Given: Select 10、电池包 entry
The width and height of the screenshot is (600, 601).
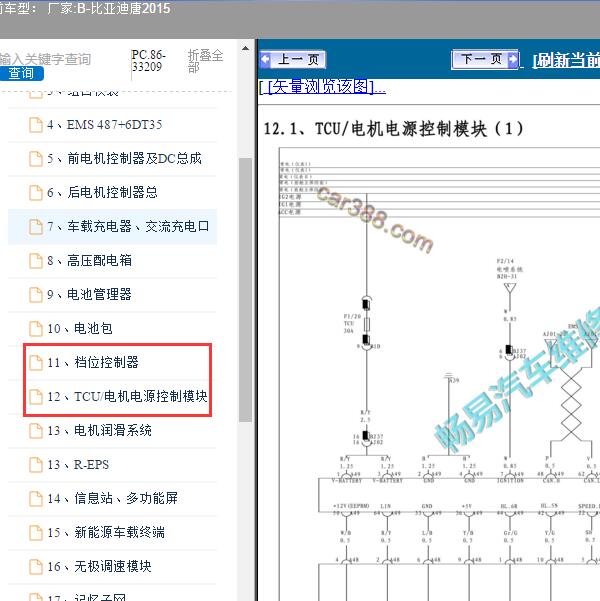Looking at the screenshot, I should pyautogui.click(x=112, y=328).
